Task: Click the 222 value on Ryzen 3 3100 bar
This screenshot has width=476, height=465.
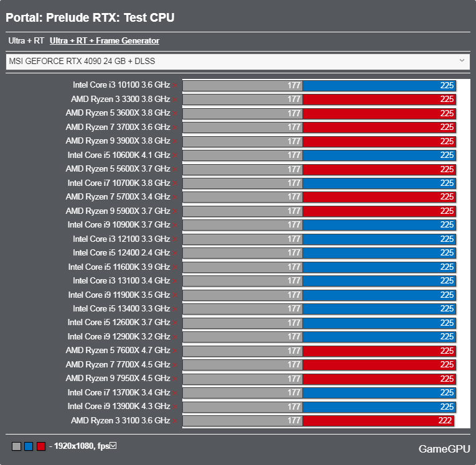Action: pyautogui.click(x=445, y=420)
